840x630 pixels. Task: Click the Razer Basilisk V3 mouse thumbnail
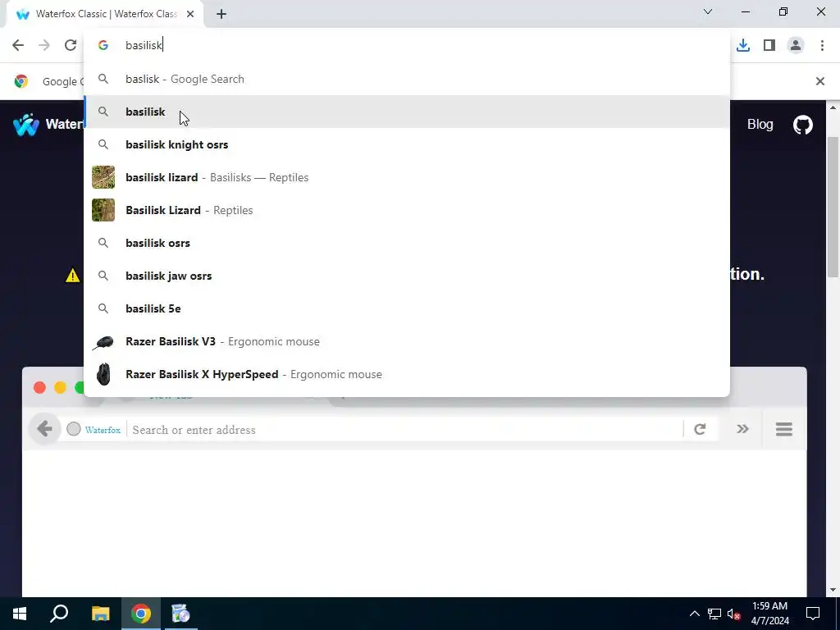tap(103, 342)
